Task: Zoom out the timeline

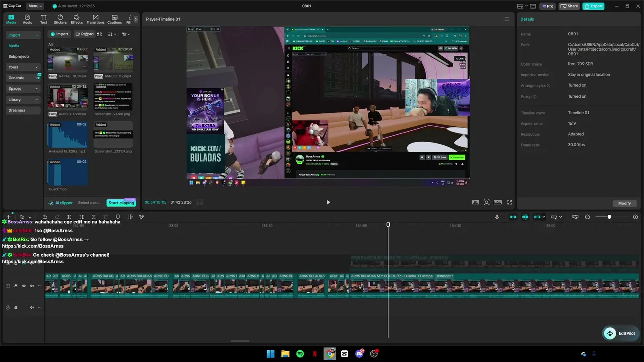Action: coord(587,217)
